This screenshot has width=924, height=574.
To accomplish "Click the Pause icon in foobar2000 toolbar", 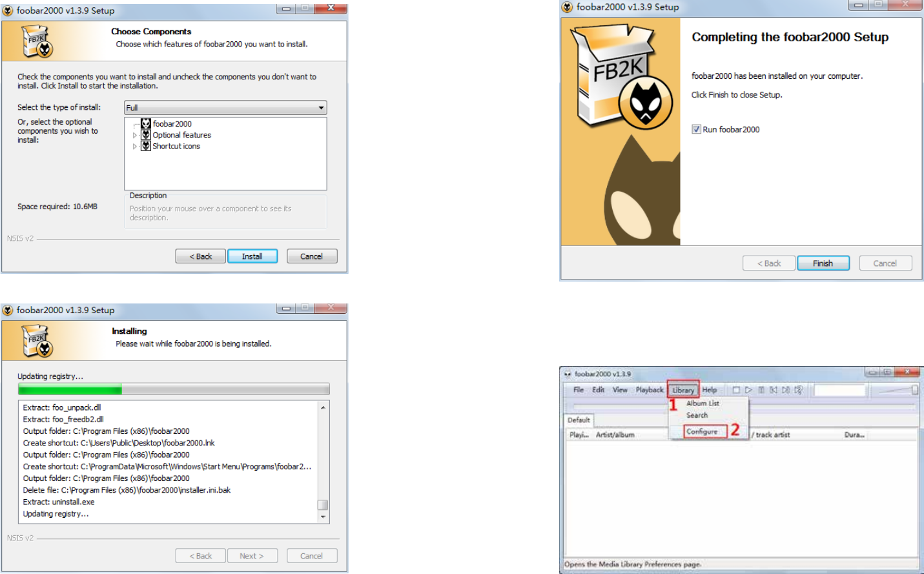I will click(761, 390).
